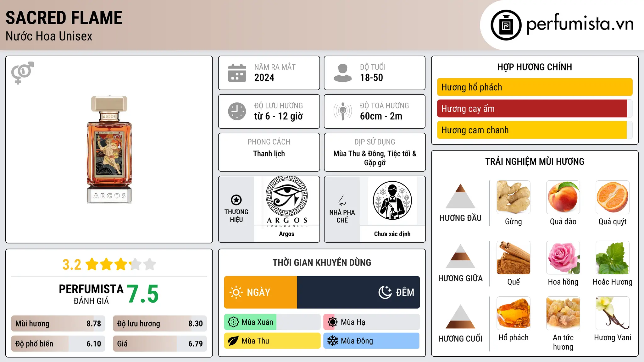
Task: Click the moon icon in the Đêm bar
Action: point(385,292)
